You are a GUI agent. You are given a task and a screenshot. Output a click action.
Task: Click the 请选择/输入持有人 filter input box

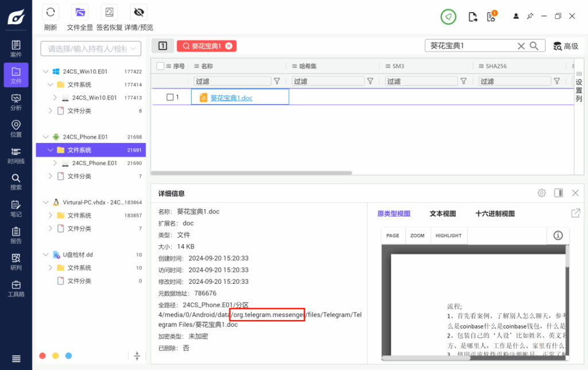89,49
